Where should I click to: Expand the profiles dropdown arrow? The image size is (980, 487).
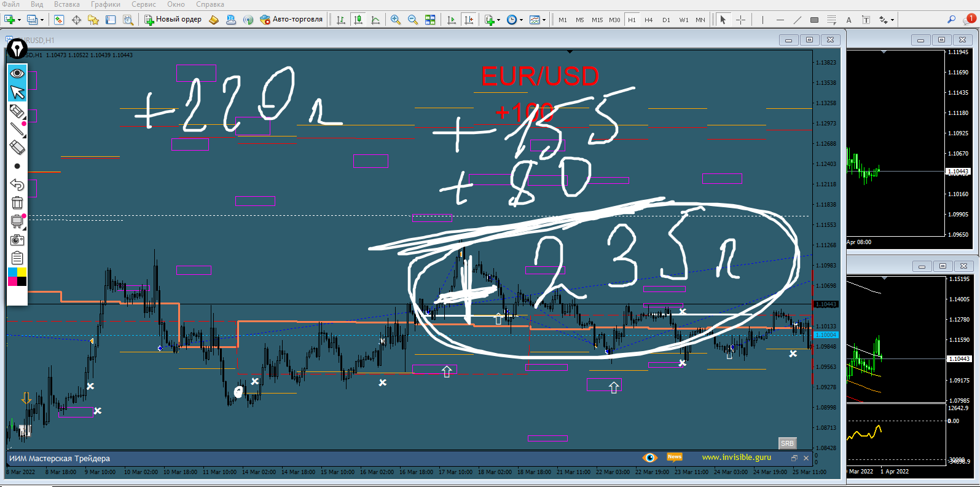pos(42,20)
